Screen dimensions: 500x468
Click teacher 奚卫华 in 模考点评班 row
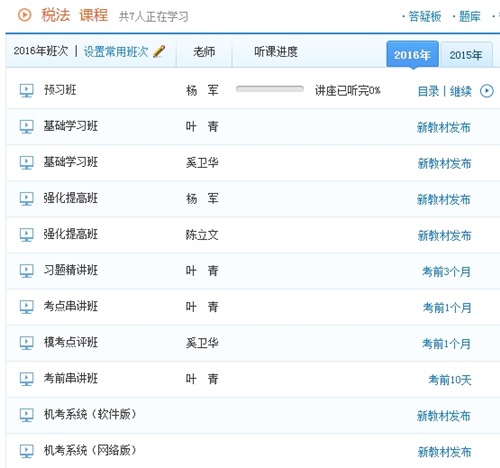point(202,343)
